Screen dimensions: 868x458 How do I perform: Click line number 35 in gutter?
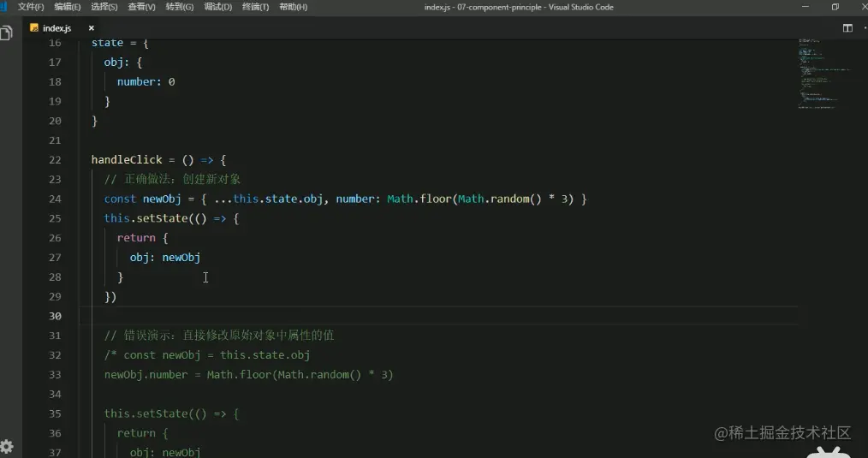(x=55, y=413)
